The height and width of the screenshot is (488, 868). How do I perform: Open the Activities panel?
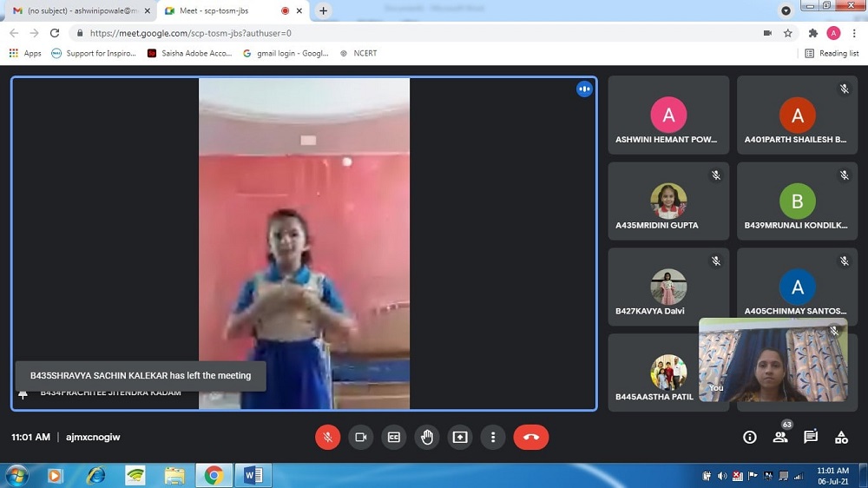coord(841,437)
